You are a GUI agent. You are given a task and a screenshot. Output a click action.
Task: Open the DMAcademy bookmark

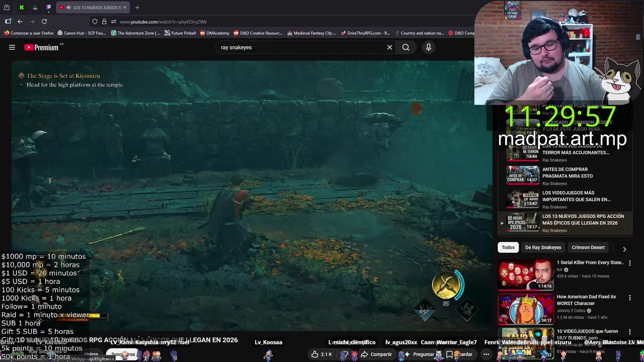click(x=215, y=33)
